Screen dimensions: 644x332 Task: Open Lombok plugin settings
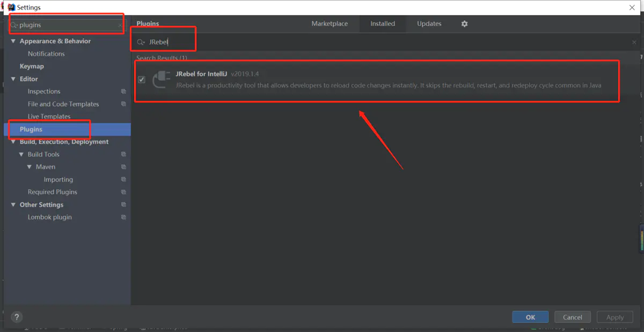(50, 217)
